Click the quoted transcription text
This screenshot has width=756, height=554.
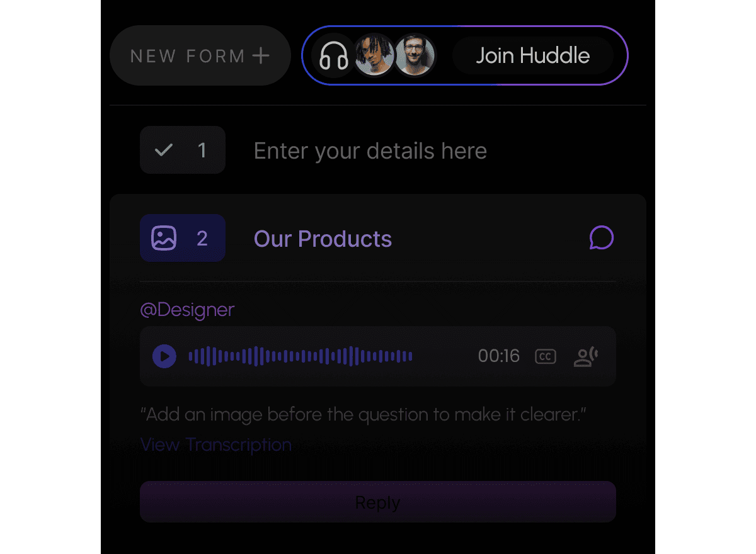click(x=364, y=414)
